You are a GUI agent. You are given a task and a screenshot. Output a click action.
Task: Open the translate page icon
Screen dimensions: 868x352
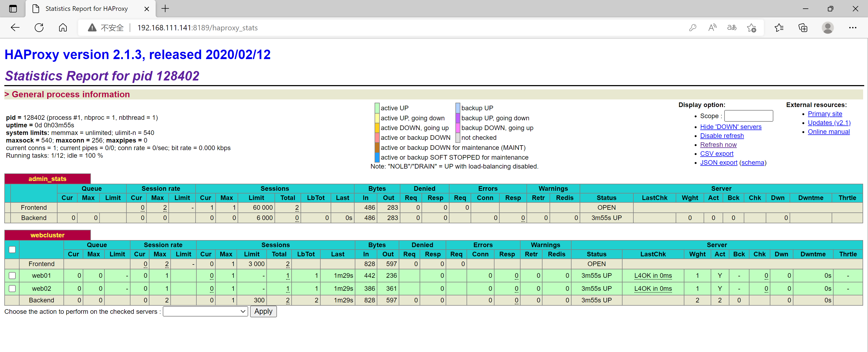point(732,28)
